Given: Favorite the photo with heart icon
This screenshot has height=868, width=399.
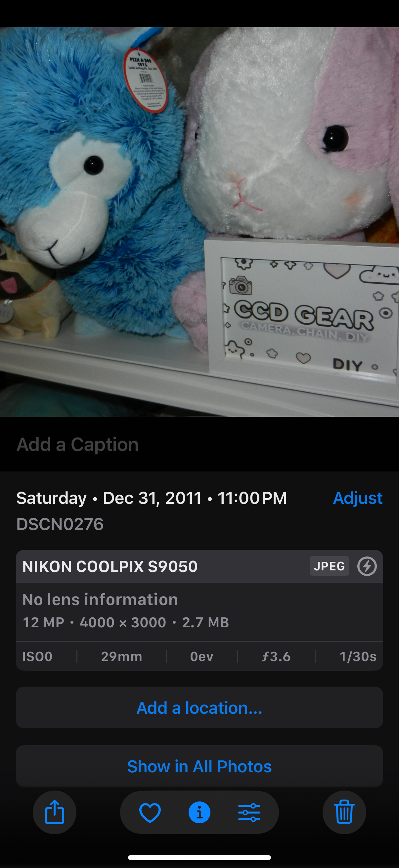Looking at the screenshot, I should coord(150,812).
